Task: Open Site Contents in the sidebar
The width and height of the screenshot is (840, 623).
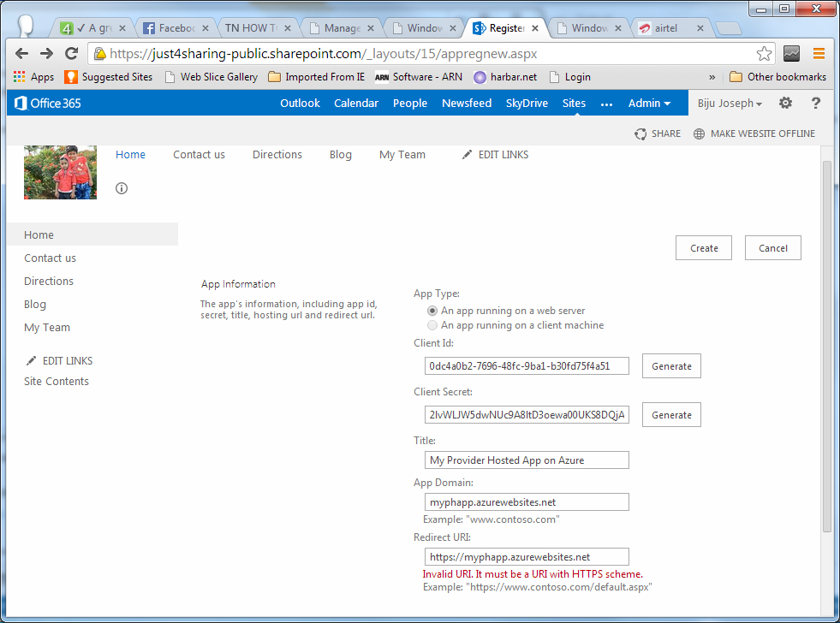Action: pos(57,381)
